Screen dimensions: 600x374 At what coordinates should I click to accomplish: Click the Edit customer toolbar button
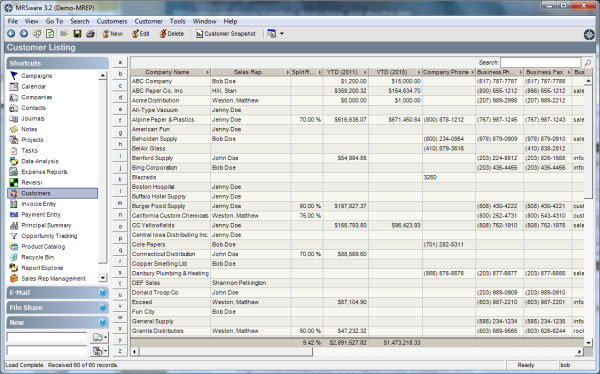pyautogui.click(x=140, y=34)
